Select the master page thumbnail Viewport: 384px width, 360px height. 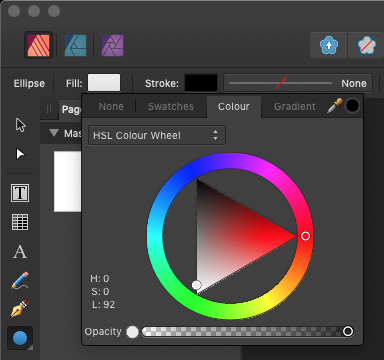tap(68, 182)
